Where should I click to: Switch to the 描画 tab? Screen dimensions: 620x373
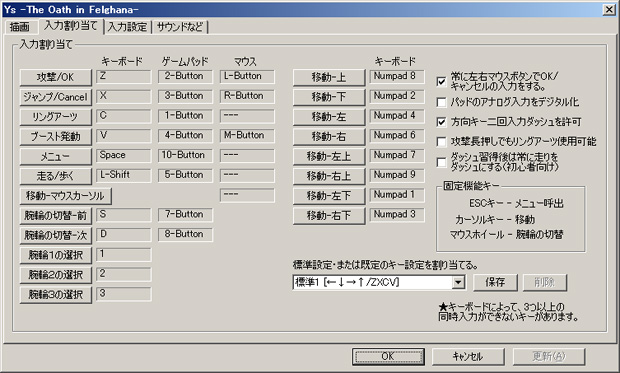tap(20, 27)
